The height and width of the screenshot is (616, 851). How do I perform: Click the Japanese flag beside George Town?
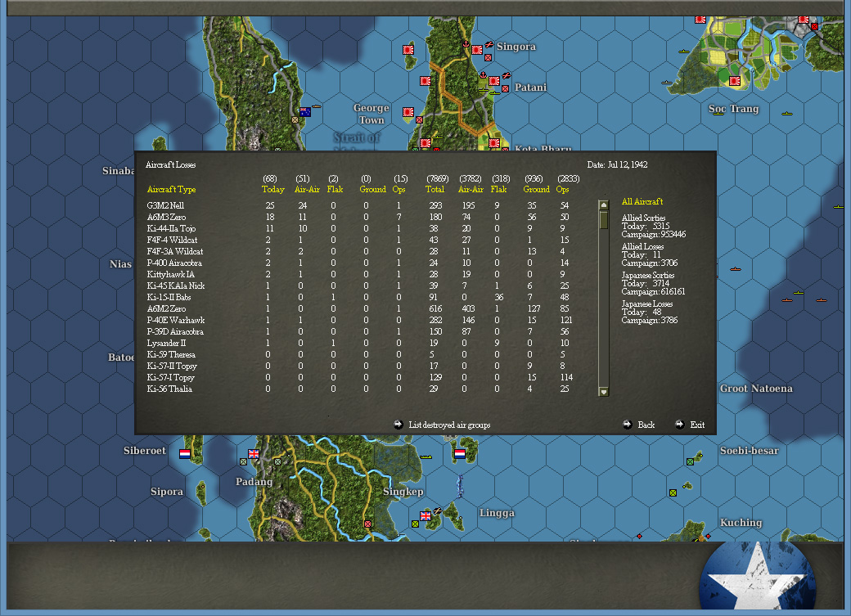408,112
